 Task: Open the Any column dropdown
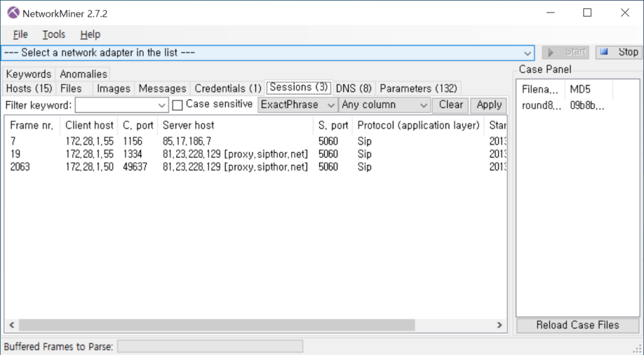pyautogui.click(x=385, y=105)
